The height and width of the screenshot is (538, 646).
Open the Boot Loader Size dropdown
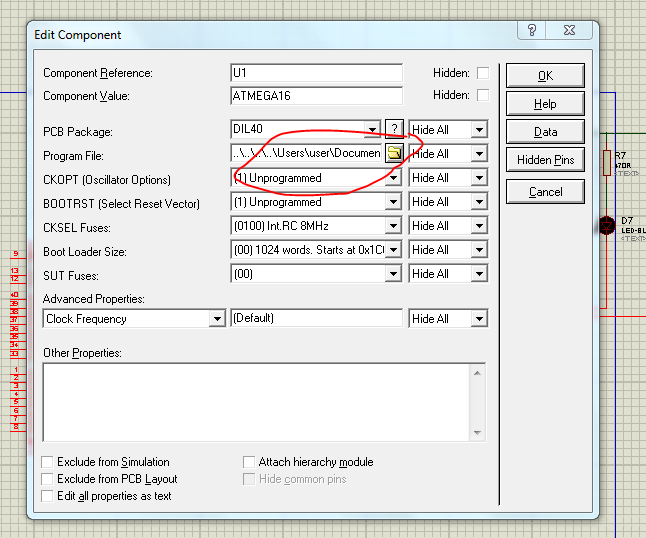tap(393, 250)
